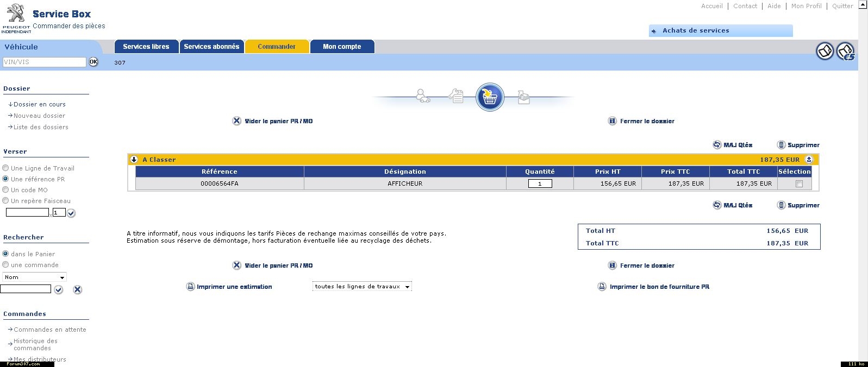Click the upper Fermer le dossier icon
The image size is (868, 367).
point(612,121)
